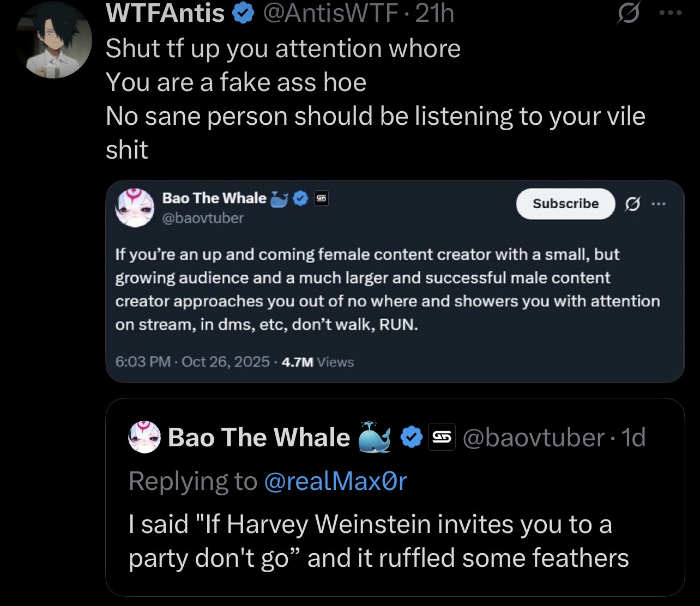The width and height of the screenshot is (700, 606).
Task: Click the 6:03 PM Oct 26 timestamp
Action: (x=192, y=362)
